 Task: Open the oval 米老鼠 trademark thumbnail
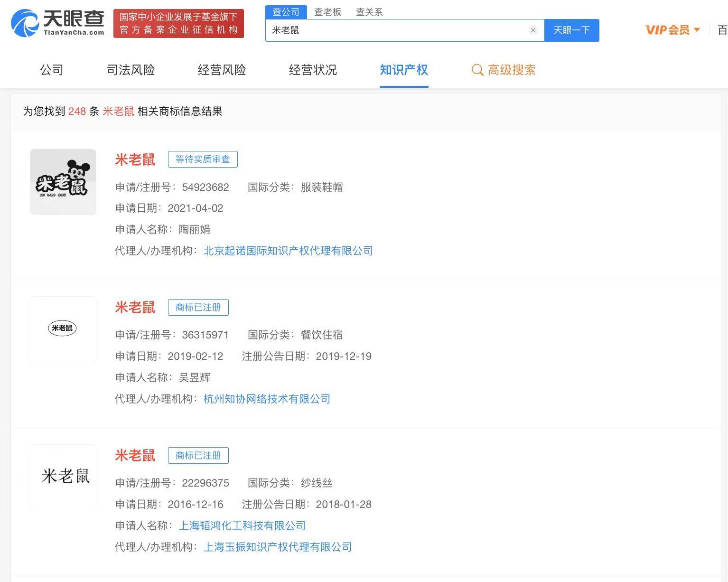(63, 330)
